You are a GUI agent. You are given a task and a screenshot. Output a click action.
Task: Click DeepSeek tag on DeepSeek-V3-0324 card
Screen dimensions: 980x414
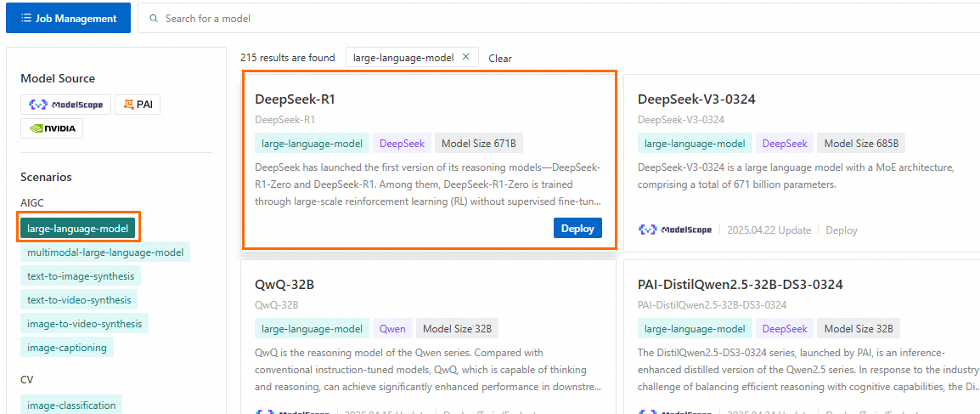point(785,143)
